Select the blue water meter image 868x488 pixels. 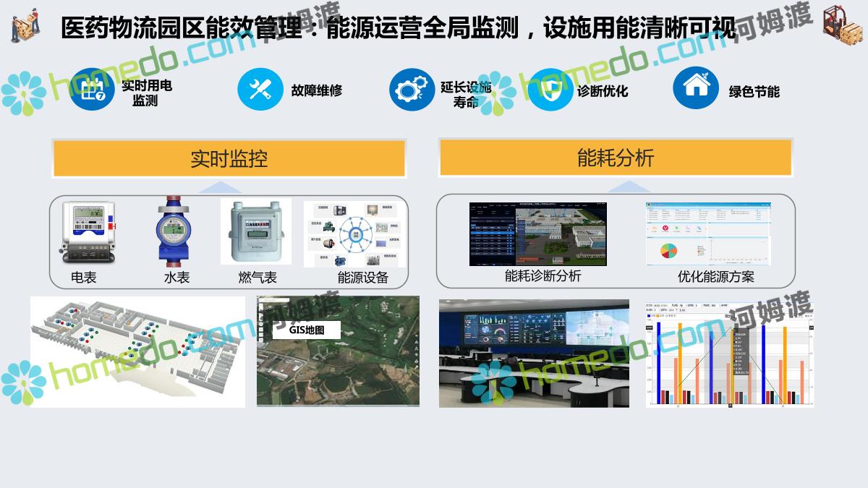pyautogui.click(x=174, y=231)
